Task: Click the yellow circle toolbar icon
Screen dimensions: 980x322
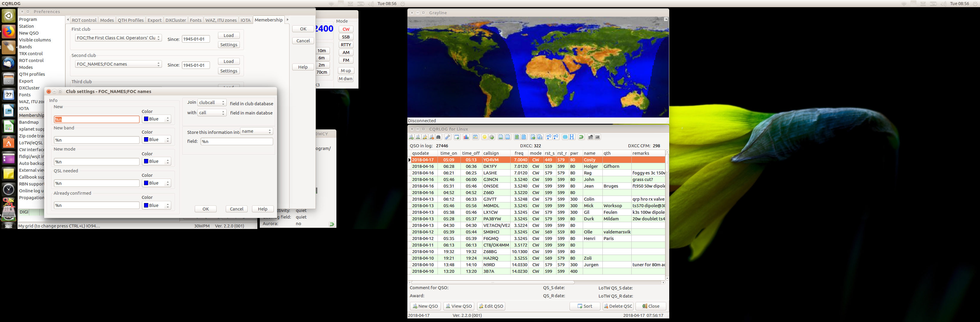Action: click(x=485, y=137)
